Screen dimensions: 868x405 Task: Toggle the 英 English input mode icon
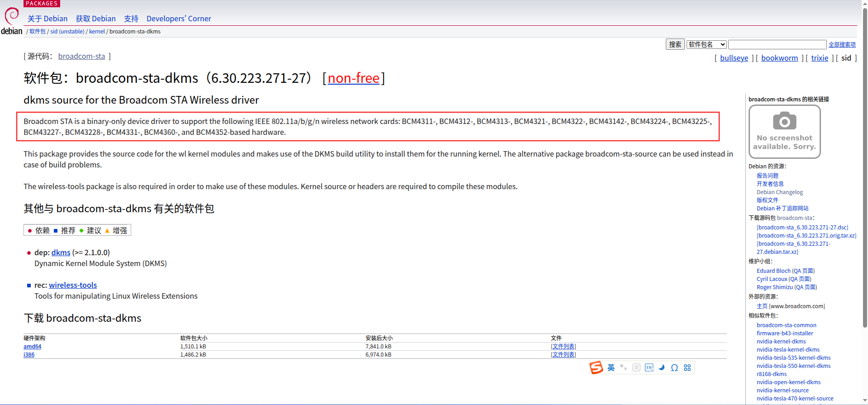(x=611, y=367)
